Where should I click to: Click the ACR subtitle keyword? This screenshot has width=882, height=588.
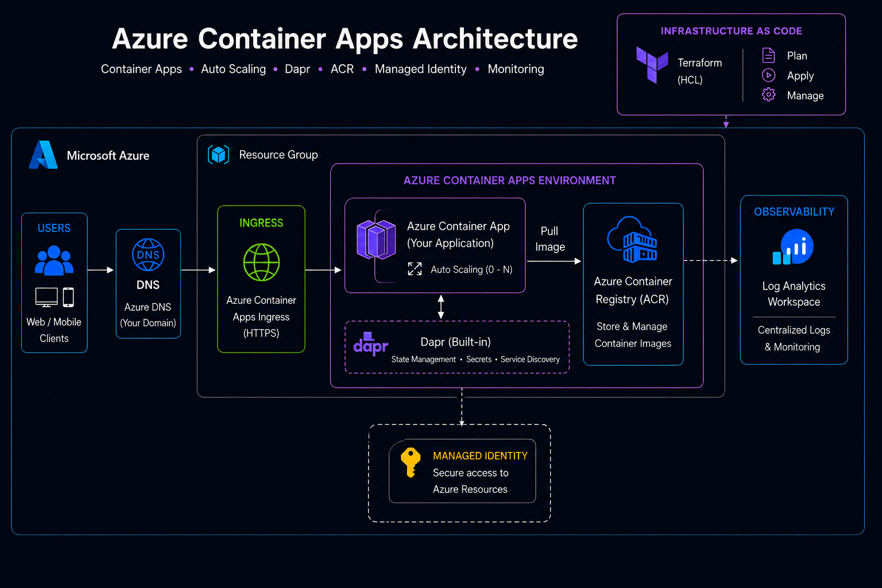pos(342,69)
